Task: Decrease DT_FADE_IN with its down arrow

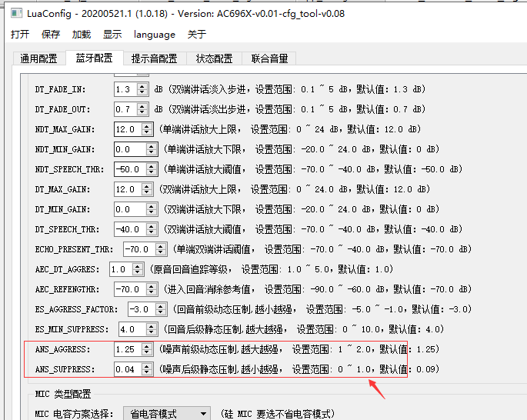Action: click(x=142, y=93)
